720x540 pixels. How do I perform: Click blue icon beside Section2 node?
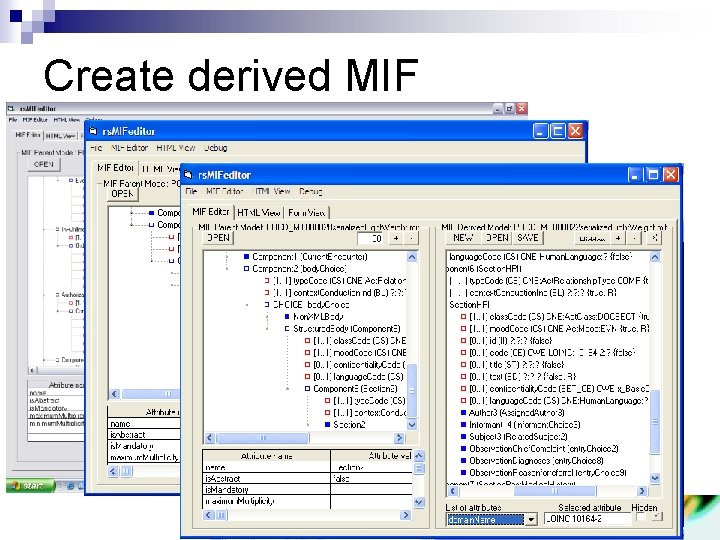[327, 424]
